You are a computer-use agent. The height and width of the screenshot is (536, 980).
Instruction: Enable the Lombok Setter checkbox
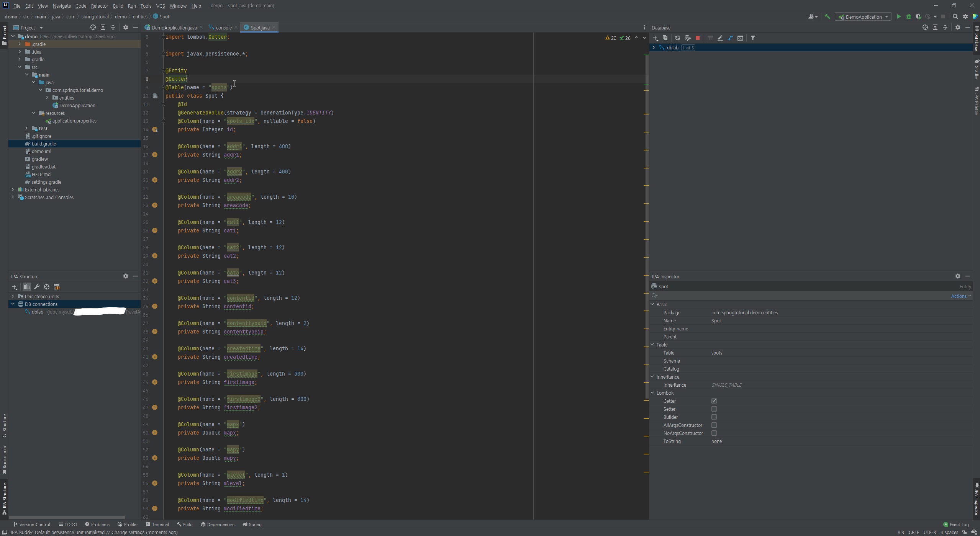(714, 409)
